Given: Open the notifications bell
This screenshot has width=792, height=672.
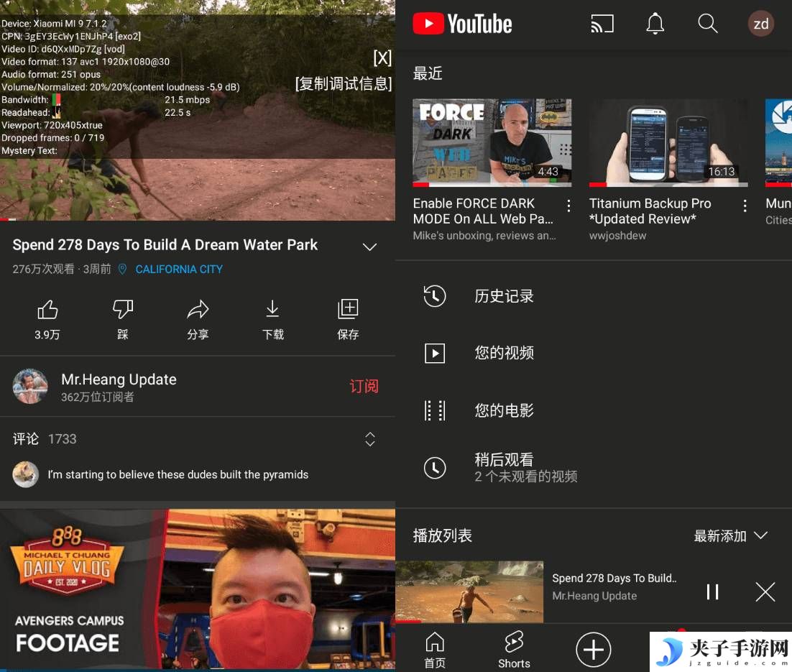Looking at the screenshot, I should 655,24.
